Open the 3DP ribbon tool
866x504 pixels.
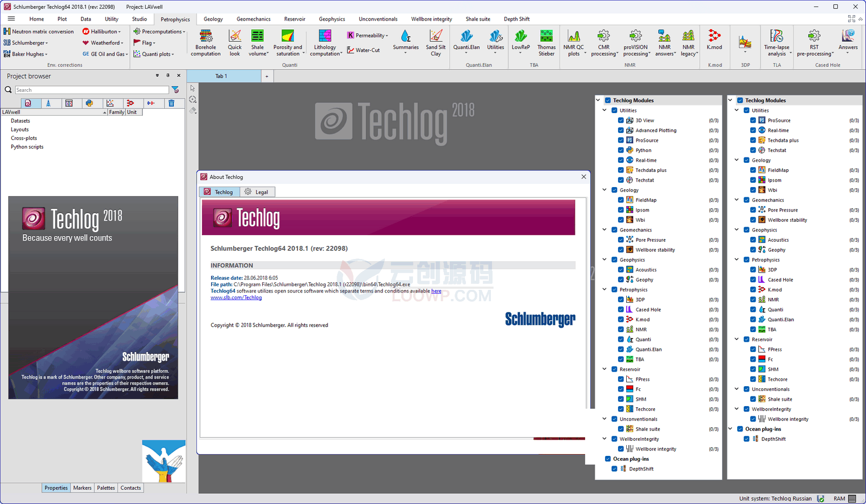point(745,42)
